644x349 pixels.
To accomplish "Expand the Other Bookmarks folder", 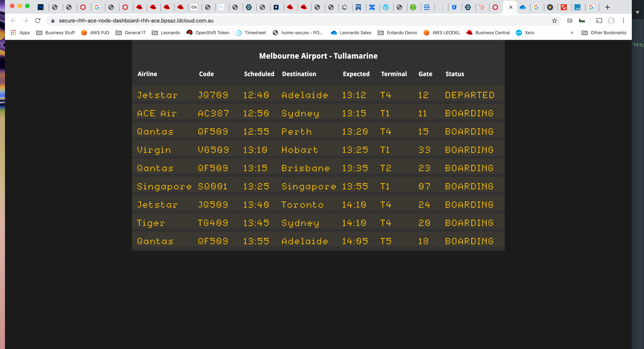I will click(604, 33).
